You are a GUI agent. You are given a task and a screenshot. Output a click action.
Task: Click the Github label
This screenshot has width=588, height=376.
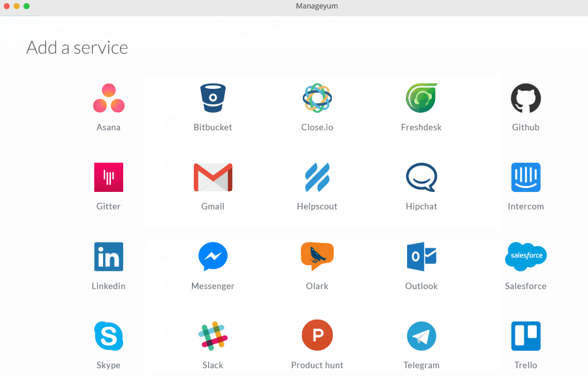526,128
